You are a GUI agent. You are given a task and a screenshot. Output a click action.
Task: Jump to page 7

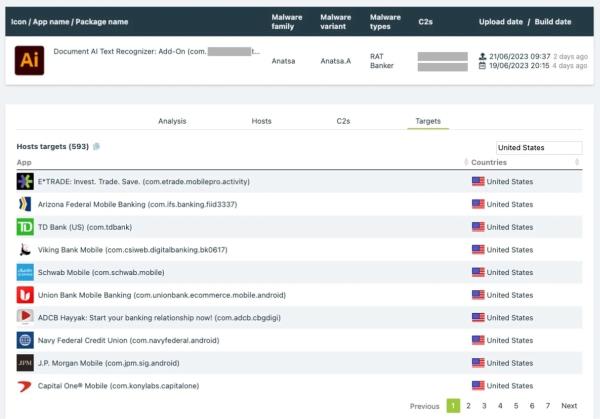click(x=548, y=406)
